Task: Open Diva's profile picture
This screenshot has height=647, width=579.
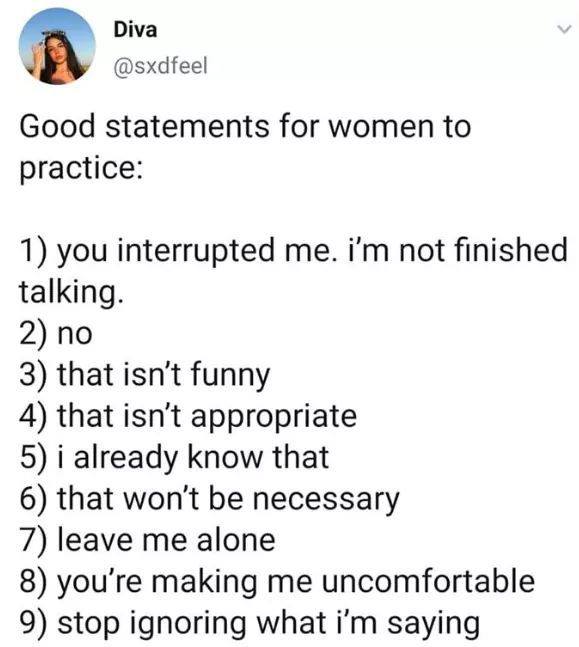Action: pyautogui.click(x=57, y=46)
